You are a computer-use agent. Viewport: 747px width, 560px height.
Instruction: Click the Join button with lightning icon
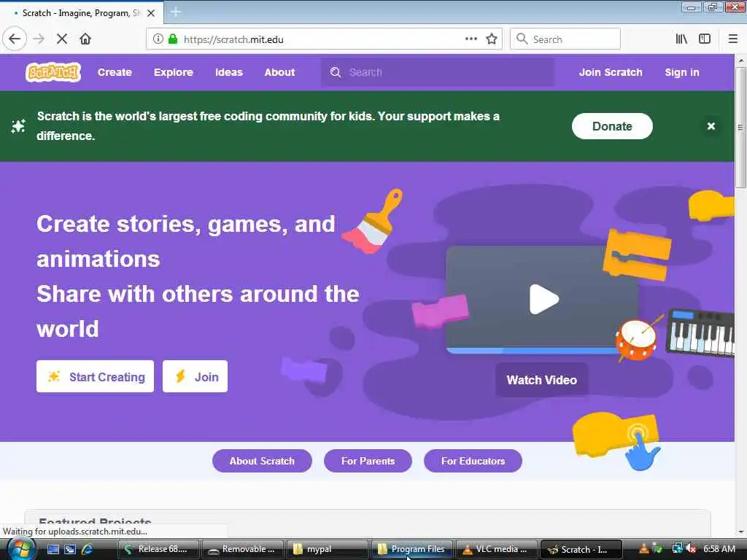click(x=195, y=377)
